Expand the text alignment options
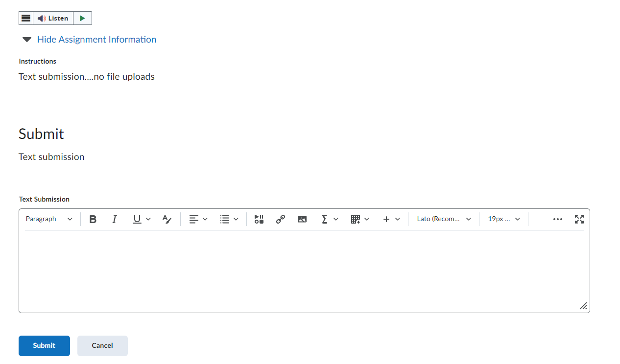Image resolution: width=620 pixels, height=364 pixels. pyautogui.click(x=198, y=219)
